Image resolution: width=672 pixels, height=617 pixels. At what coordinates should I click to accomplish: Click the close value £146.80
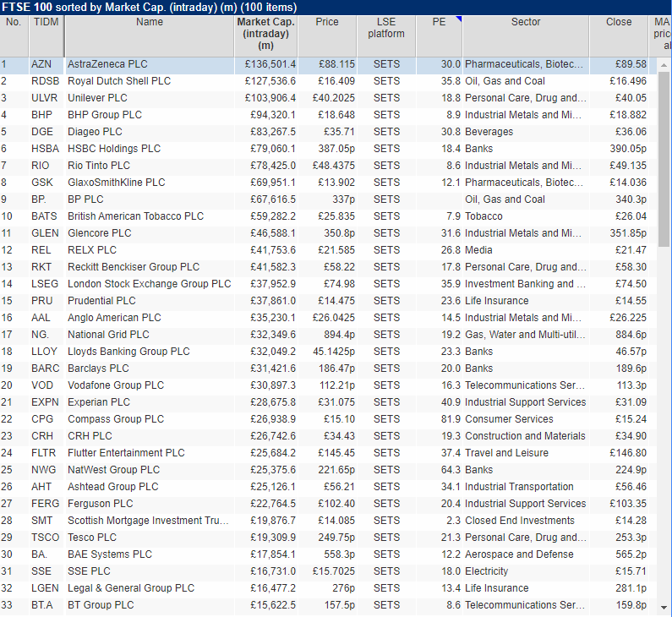point(627,453)
